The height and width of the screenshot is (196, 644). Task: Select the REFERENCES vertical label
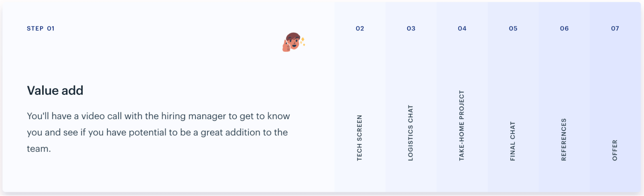[x=564, y=140]
